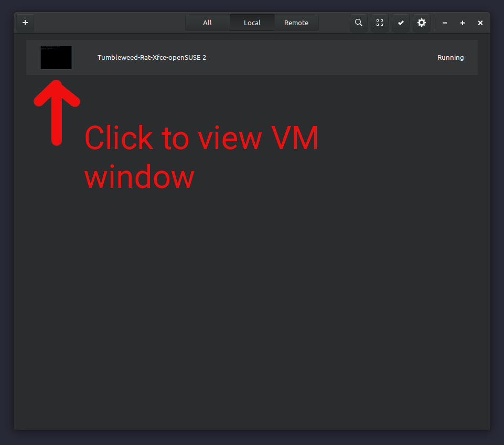Screen dimensions: 504x445
Task: Show all machines with the All tab
Action: (207, 23)
